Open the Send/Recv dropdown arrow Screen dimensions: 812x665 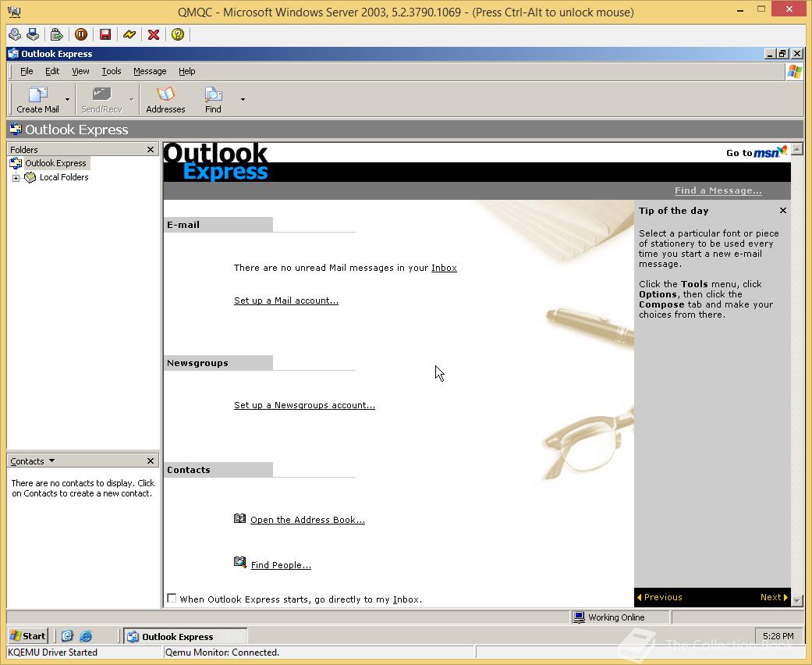(x=132, y=100)
